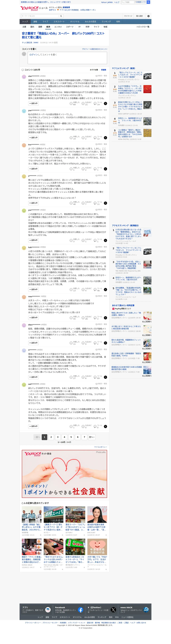Image resolution: width=171 pixels, height=644 pixels.
Task: Expand 返信1件 under yur******** comment
Action: tap(34, 137)
